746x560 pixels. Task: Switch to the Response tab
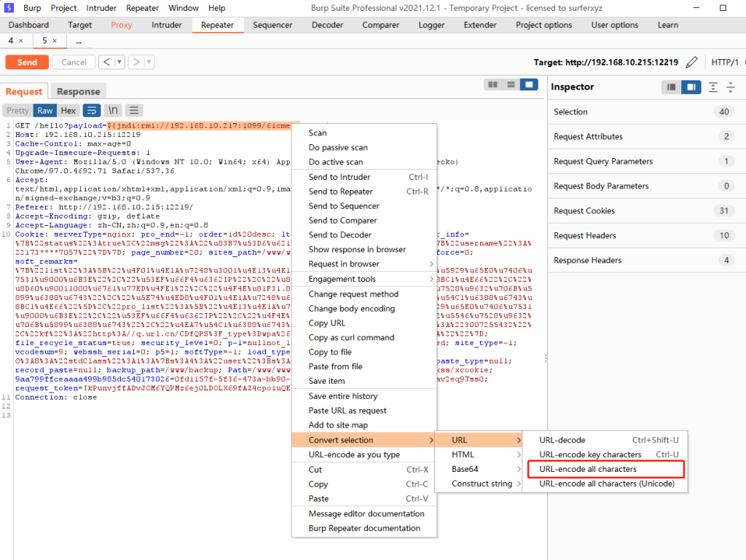point(78,92)
